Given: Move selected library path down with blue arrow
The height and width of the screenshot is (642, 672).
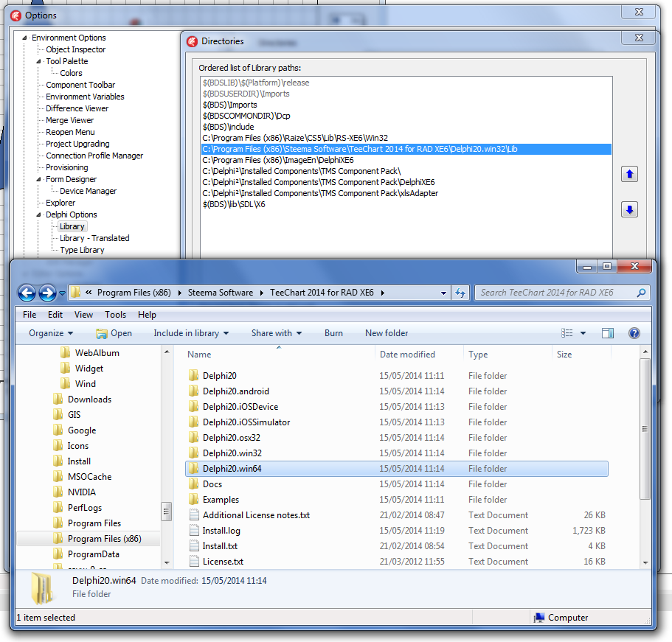Looking at the screenshot, I should [629, 209].
